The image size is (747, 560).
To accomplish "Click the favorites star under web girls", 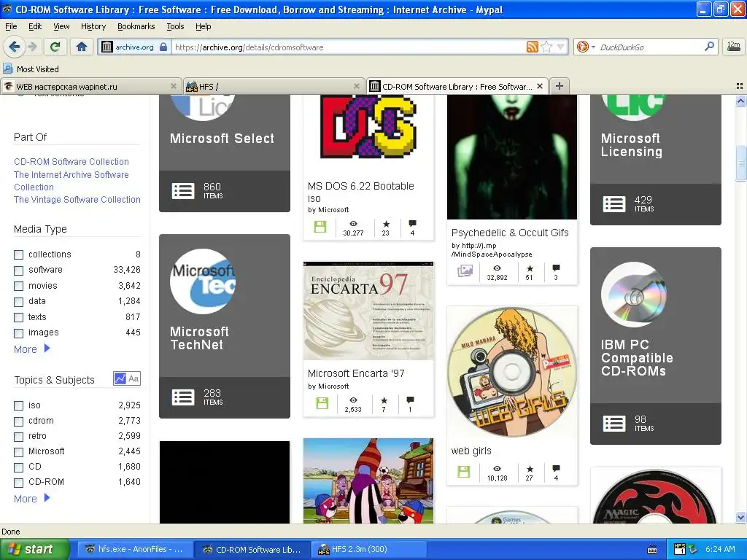I will 530,469.
